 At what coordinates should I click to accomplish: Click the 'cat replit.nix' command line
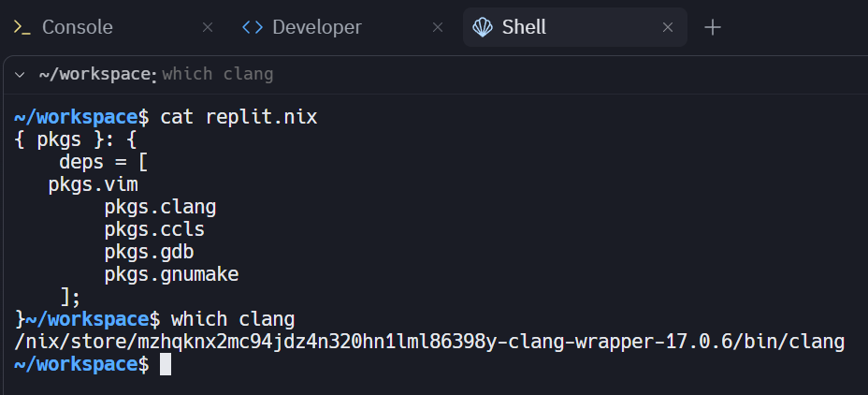[x=239, y=117]
